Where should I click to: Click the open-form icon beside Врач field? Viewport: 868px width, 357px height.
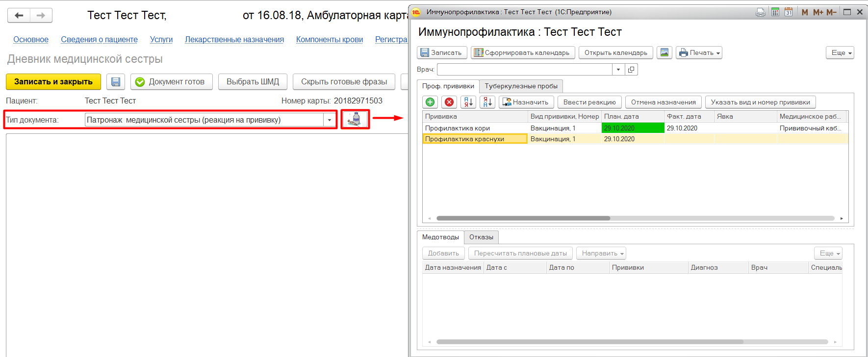point(631,70)
